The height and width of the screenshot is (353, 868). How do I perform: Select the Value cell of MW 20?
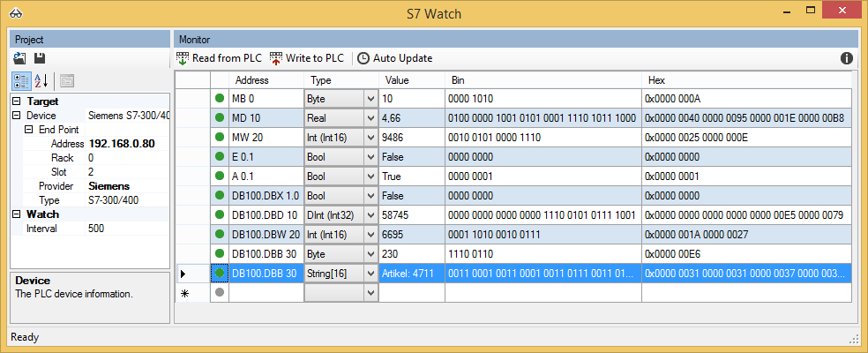pos(411,137)
